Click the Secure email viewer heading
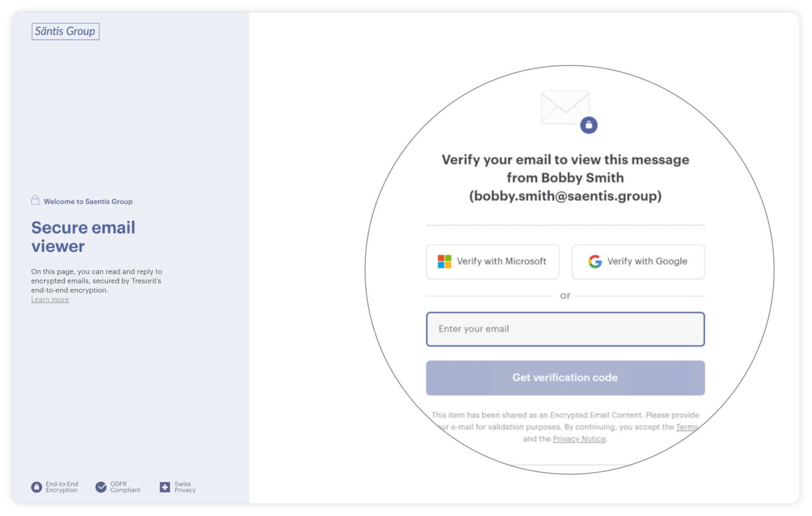The image size is (812, 516). 83,237
